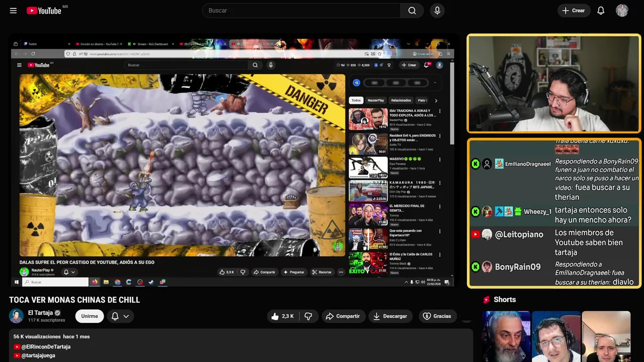The image size is (644, 362).
Task: Dislike the TOCA VER MONAS CHINAS video
Action: [308, 316]
